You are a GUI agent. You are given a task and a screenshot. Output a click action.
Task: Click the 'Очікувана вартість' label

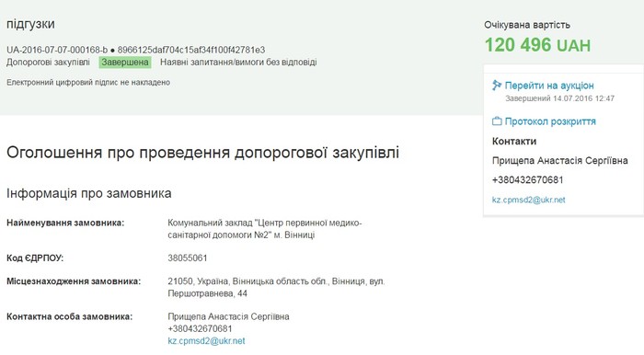coord(527,25)
